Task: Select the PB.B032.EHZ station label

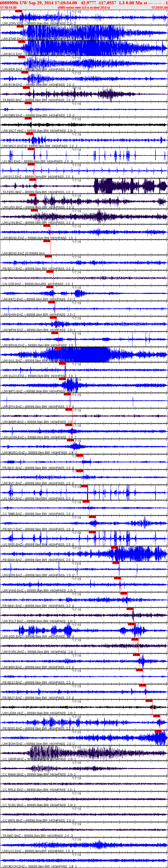Action: (x=38, y=683)
